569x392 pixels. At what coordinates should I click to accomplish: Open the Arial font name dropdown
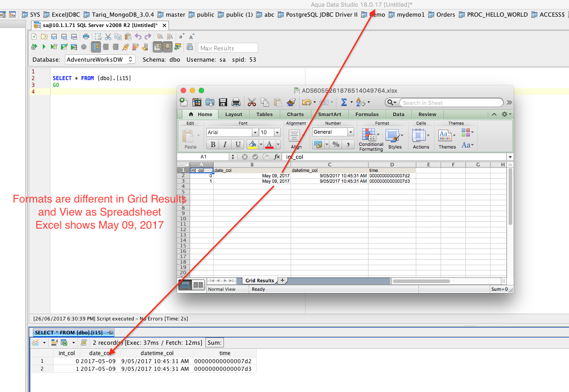point(255,132)
